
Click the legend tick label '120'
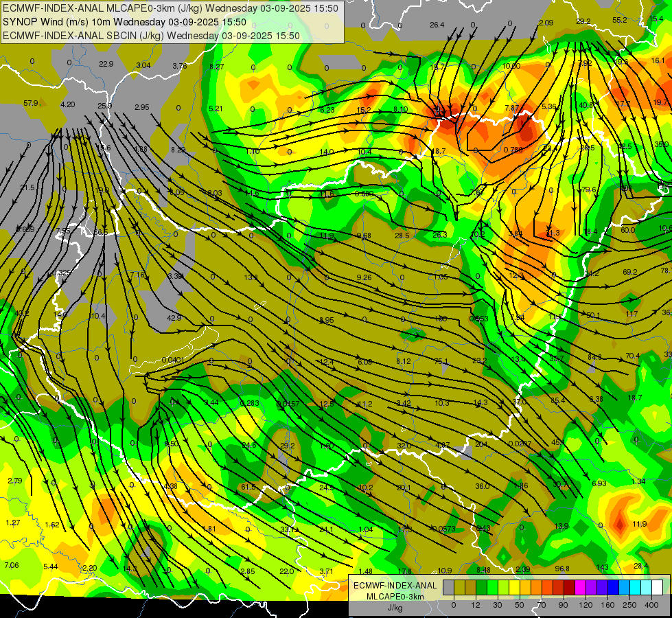[586, 605]
